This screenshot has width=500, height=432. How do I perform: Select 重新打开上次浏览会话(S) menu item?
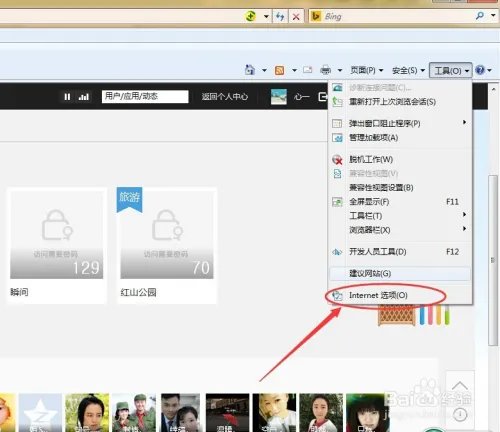click(400, 101)
